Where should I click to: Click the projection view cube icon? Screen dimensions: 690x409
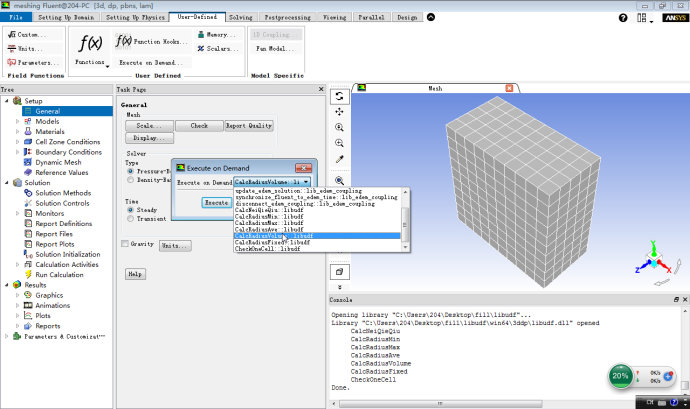point(339,272)
